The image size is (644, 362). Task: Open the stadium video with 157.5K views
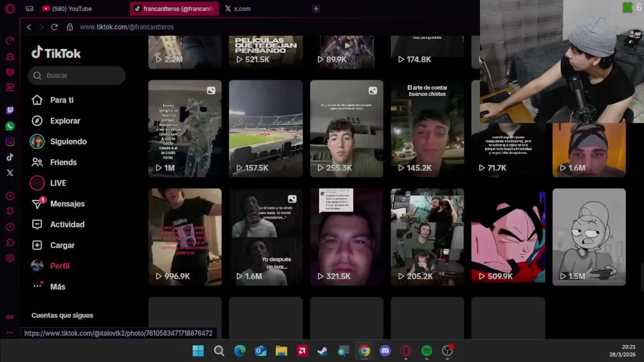click(266, 129)
